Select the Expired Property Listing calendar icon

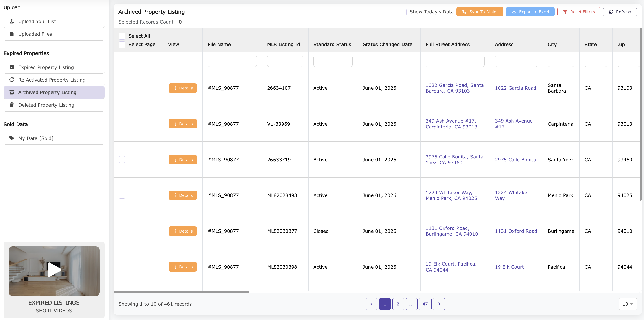12,67
